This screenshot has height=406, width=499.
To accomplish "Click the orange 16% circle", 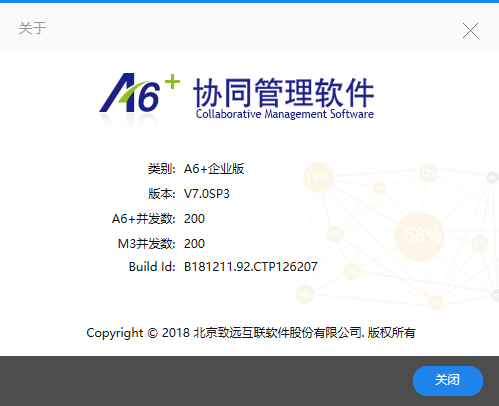I will click(318, 177).
